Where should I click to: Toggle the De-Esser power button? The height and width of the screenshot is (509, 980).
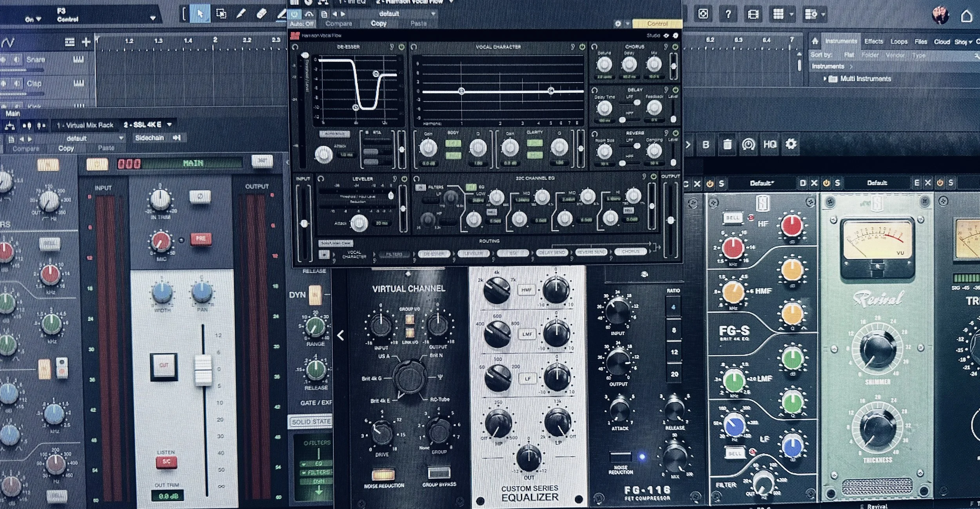401,47
